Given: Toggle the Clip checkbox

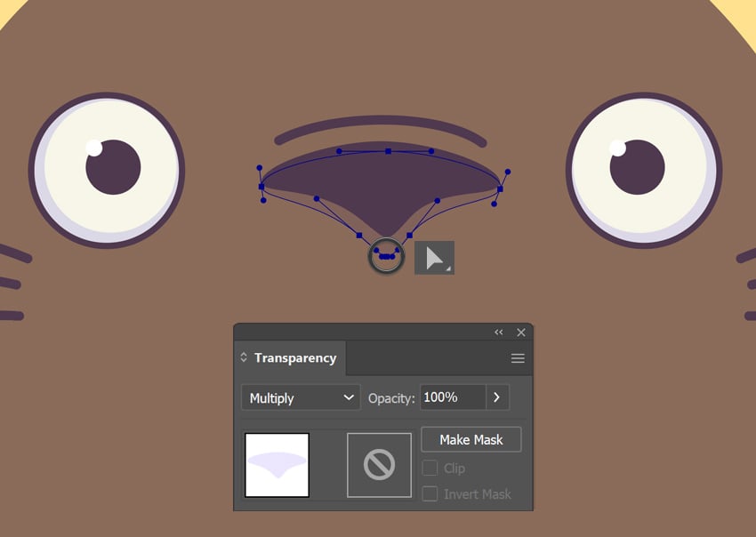Looking at the screenshot, I should (430, 469).
